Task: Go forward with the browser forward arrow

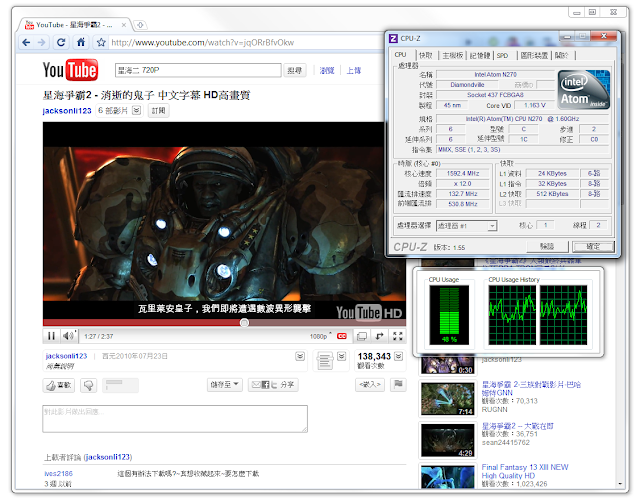Action: [42, 42]
